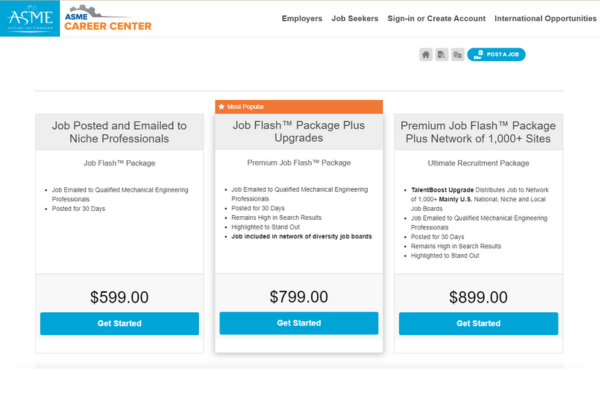Click the ASME square logo
The width and height of the screenshot is (600, 400).
pyautogui.click(x=30, y=18)
